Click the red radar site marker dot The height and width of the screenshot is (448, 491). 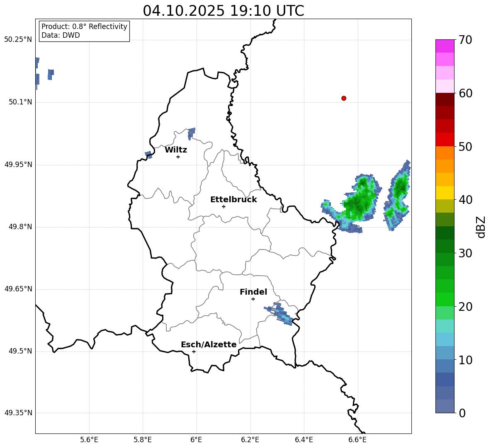coord(343,98)
